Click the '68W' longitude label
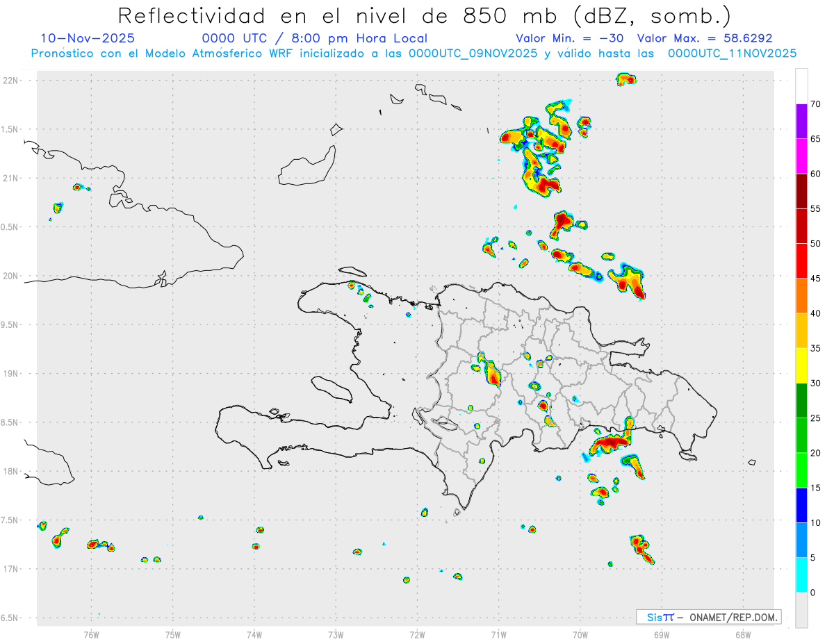Screen dimensions: 834x644 [x=743, y=634]
